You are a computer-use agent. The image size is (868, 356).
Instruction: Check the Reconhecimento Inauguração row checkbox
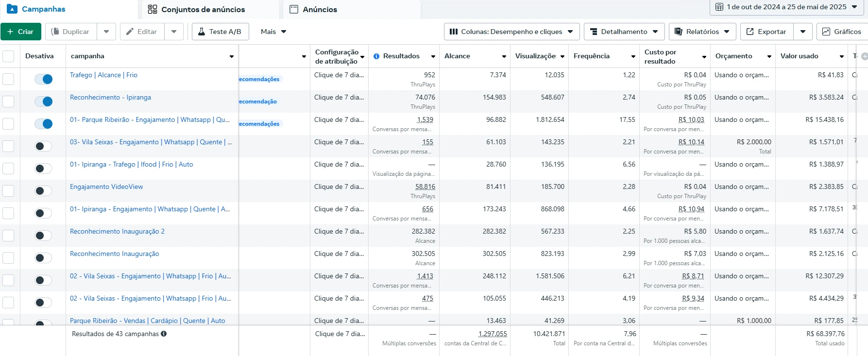[x=8, y=258]
